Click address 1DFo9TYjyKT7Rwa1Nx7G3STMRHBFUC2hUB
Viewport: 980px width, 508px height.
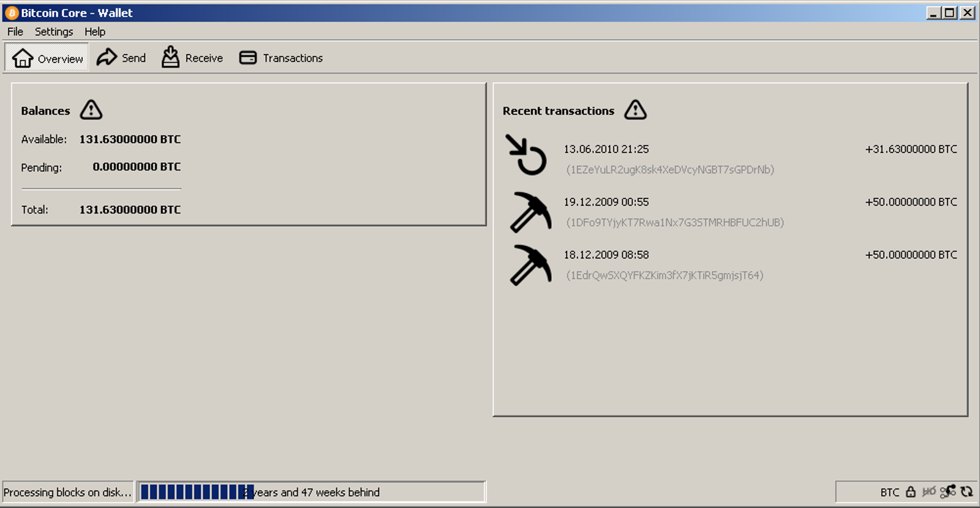(x=675, y=222)
